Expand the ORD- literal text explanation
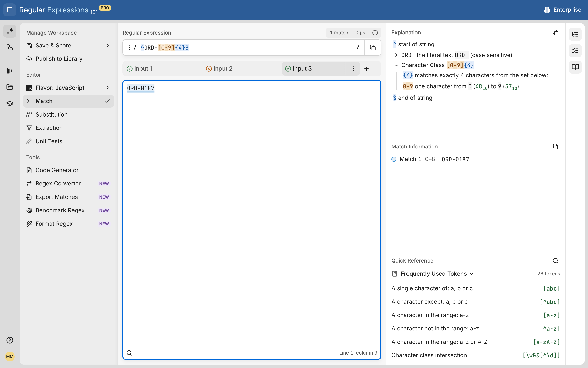The width and height of the screenshot is (588, 368). pos(396,55)
